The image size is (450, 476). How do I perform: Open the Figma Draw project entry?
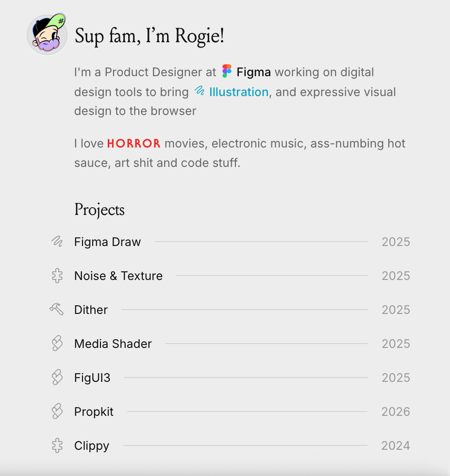107,241
